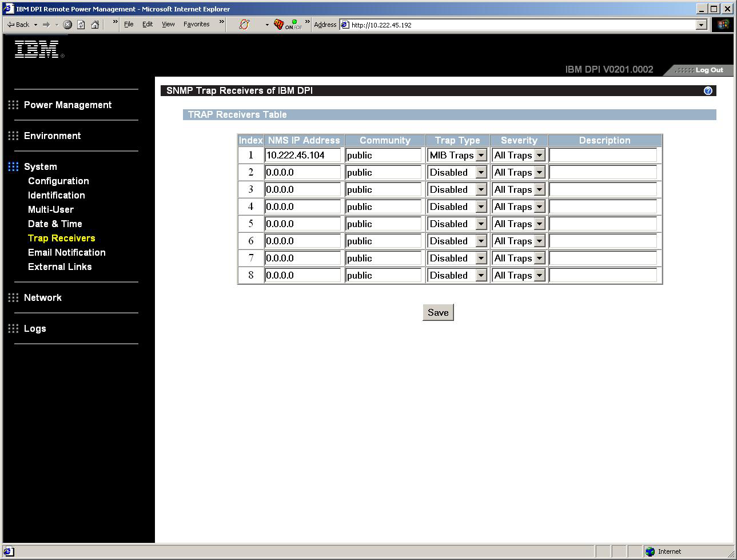
Task: Open row 7 Severity dropdown
Action: (x=519, y=258)
